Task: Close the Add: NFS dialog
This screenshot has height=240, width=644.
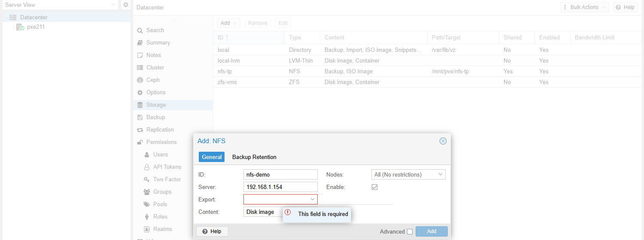Action: coord(443,141)
